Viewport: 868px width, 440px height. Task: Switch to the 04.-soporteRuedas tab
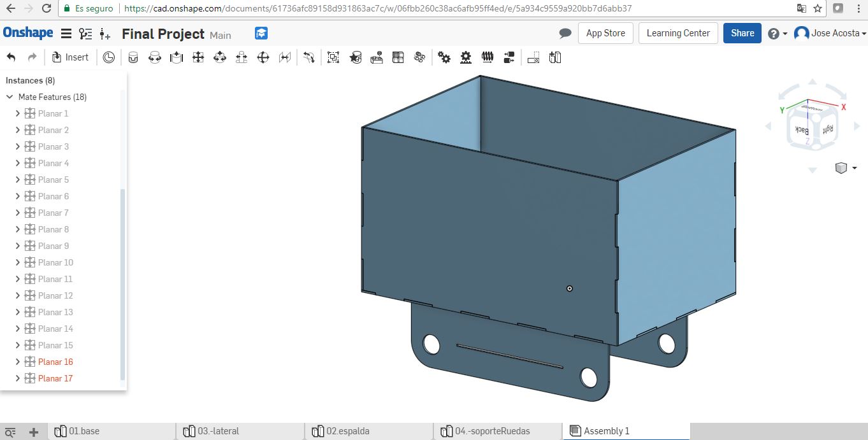tap(498, 431)
